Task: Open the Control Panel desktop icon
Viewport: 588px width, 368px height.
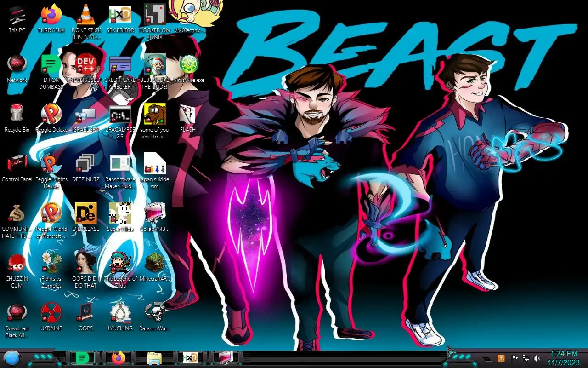Action: pos(17,167)
